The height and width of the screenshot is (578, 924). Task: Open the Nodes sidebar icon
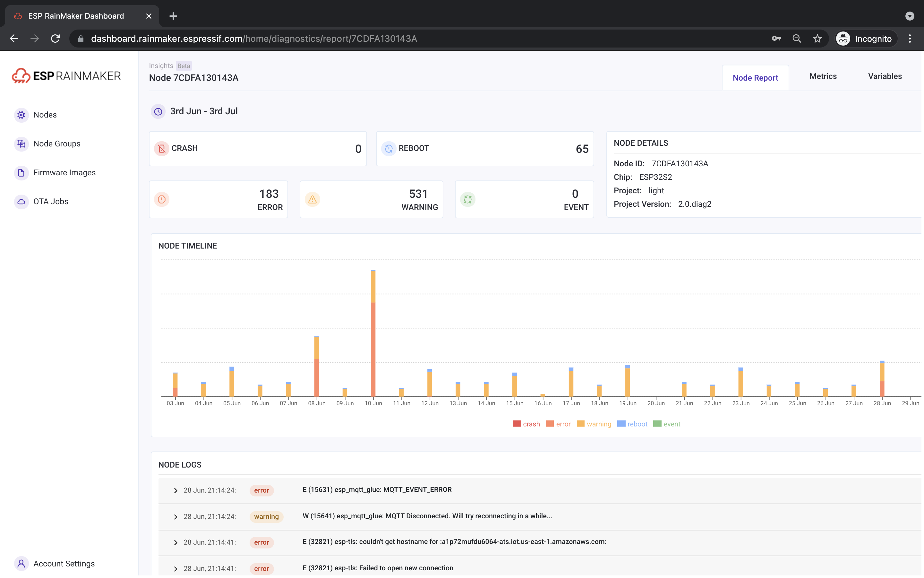click(x=21, y=115)
